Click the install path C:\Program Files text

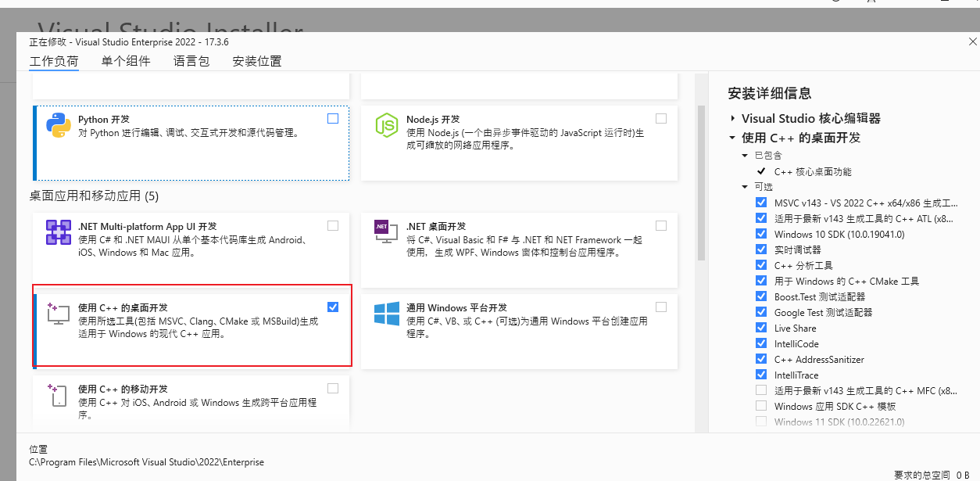(147, 462)
